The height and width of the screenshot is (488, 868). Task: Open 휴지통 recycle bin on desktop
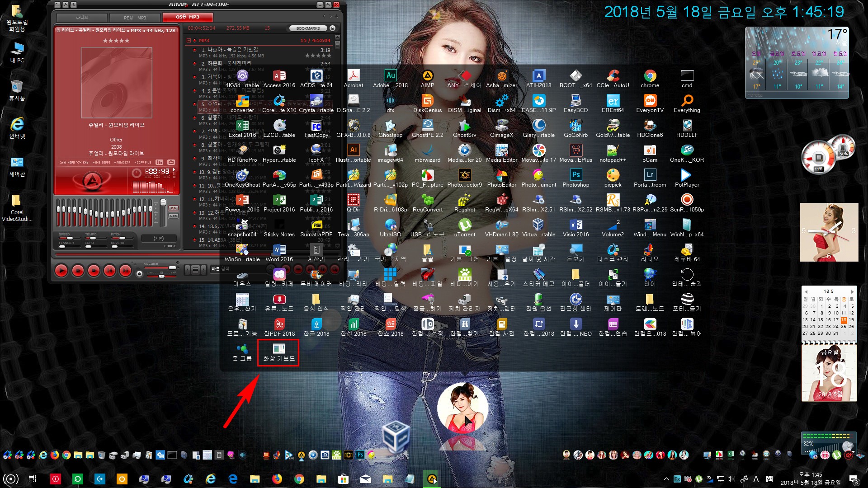coord(17,90)
